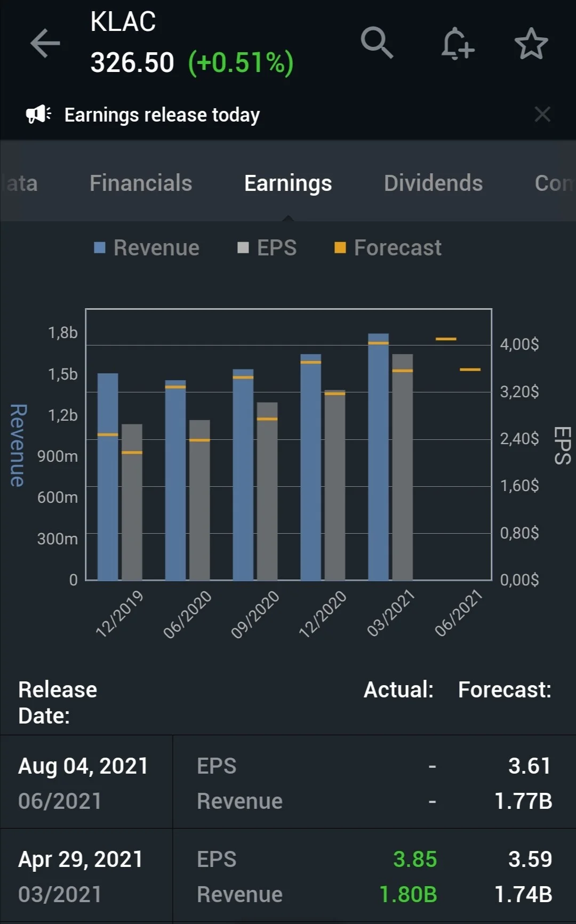The height and width of the screenshot is (924, 576).
Task: Tap the price 326.50
Action: 132,62
